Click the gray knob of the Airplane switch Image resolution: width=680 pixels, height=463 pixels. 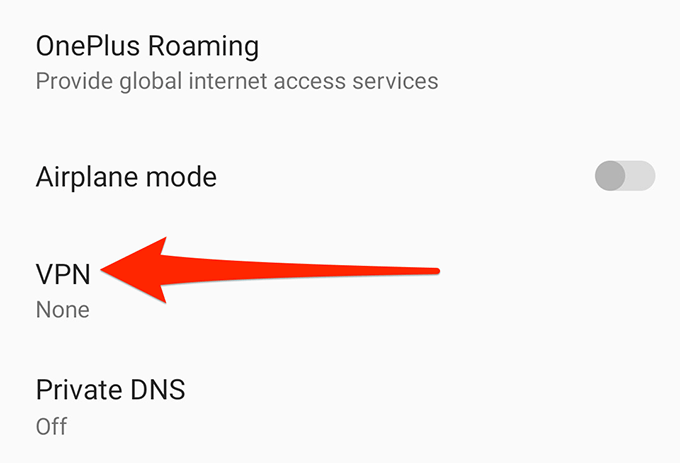tap(610, 176)
